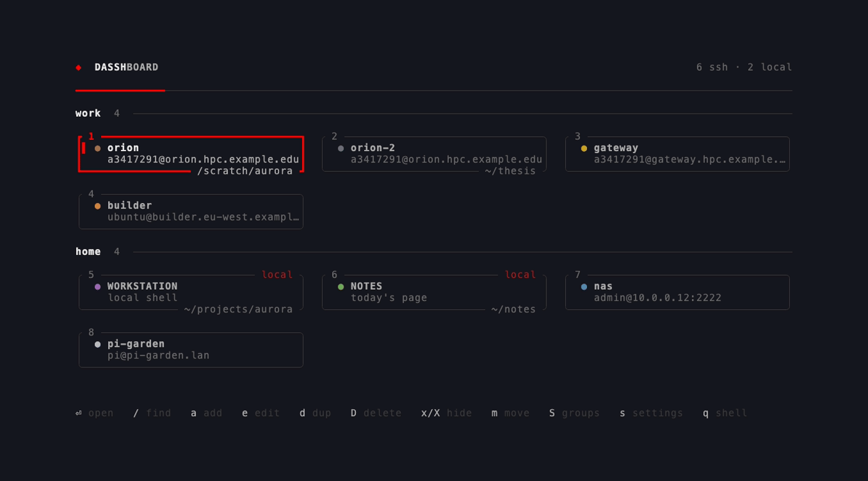Click the work group count 4
This screenshot has height=481, width=868.
click(117, 113)
